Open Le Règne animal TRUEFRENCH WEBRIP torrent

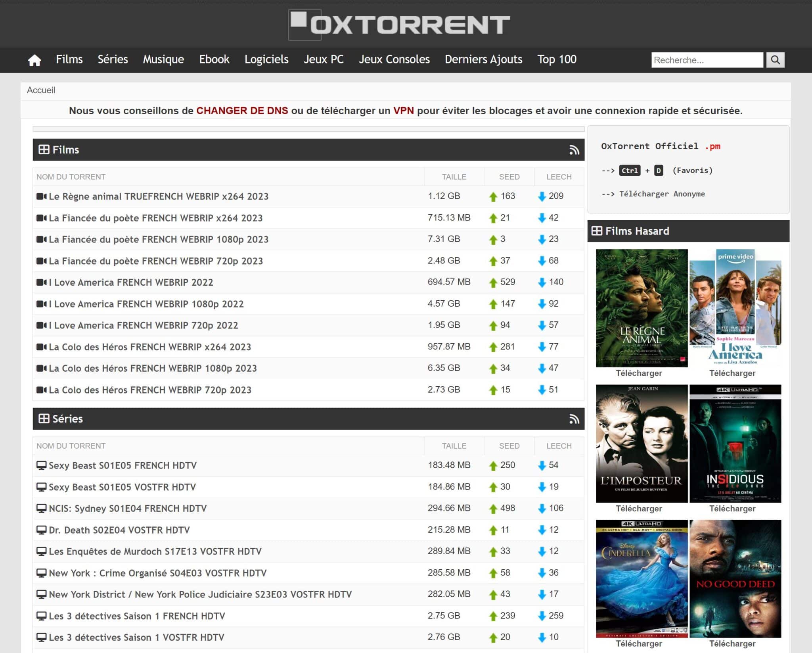[x=159, y=196]
